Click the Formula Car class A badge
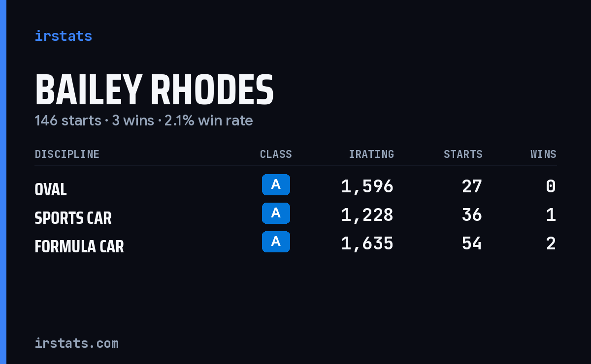This screenshot has width=591, height=364. pos(276,242)
